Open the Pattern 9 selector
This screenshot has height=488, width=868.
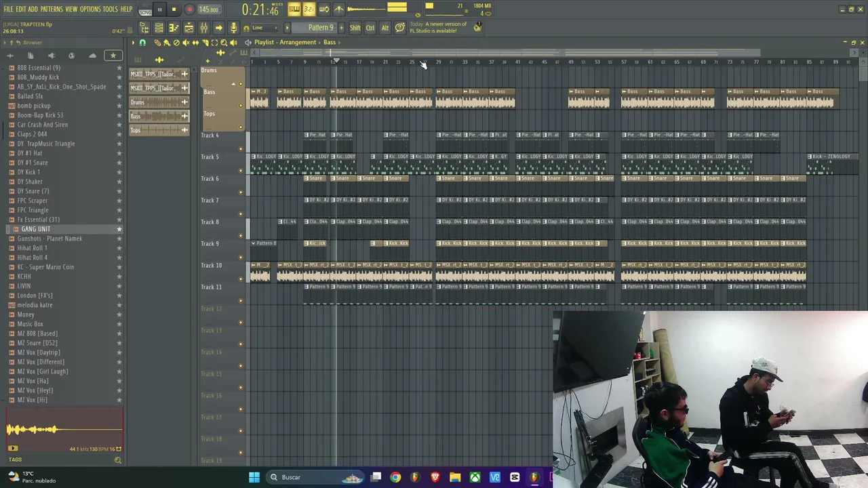319,28
